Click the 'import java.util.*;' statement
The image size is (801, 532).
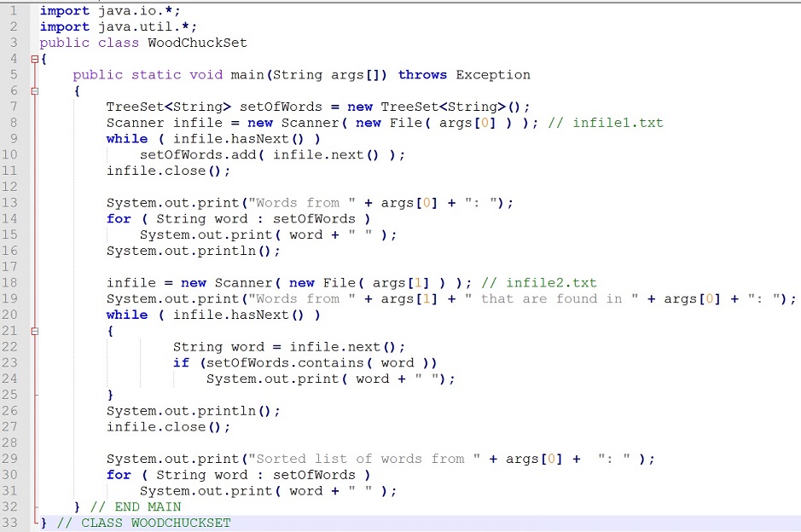coord(118,26)
